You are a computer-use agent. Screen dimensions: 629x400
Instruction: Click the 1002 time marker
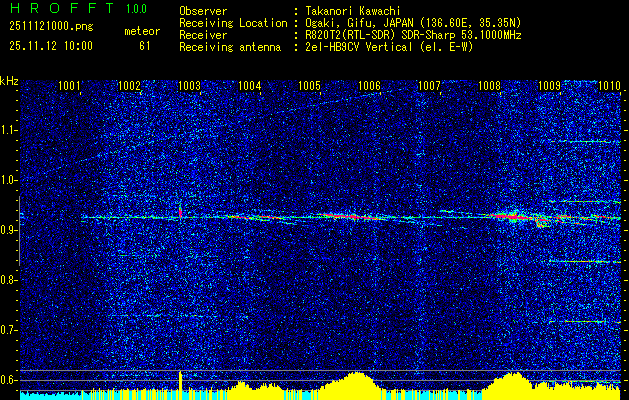[x=130, y=85]
